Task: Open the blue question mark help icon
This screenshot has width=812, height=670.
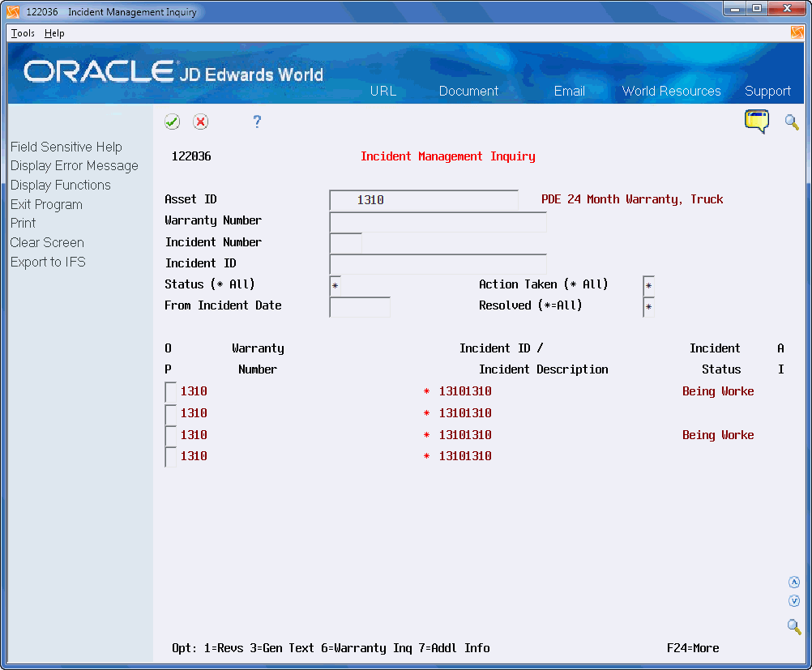Action: click(x=257, y=122)
